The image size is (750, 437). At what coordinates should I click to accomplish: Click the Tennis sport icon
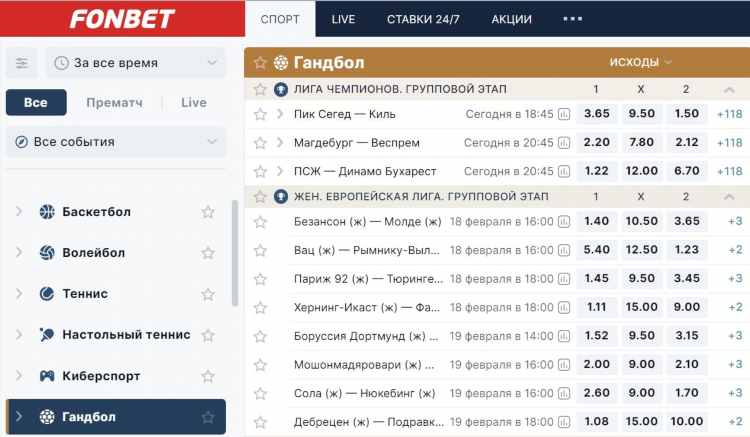click(47, 294)
